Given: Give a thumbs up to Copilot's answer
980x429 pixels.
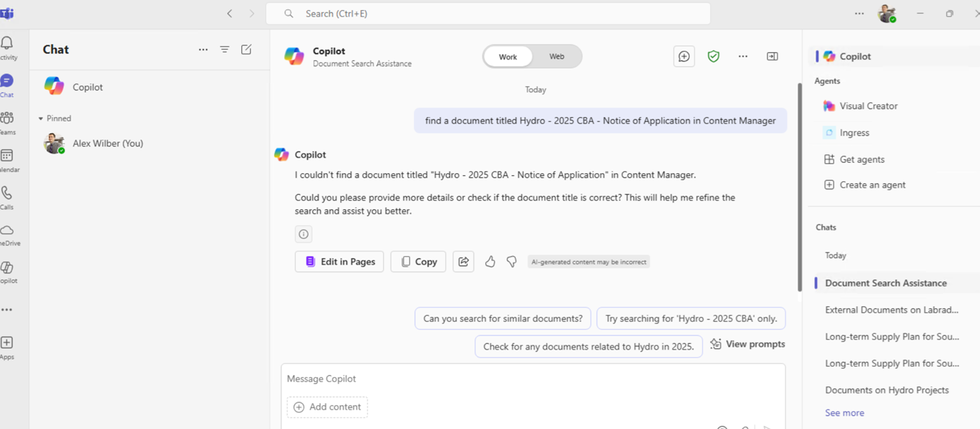Looking at the screenshot, I should coord(490,261).
